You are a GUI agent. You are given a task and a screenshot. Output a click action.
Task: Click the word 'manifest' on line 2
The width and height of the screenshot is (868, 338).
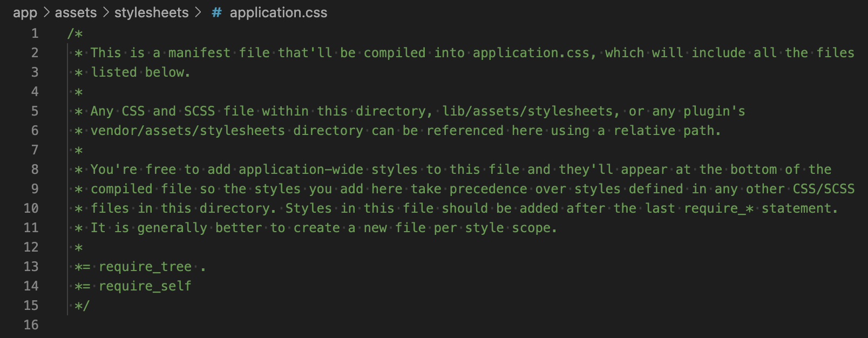(x=200, y=53)
